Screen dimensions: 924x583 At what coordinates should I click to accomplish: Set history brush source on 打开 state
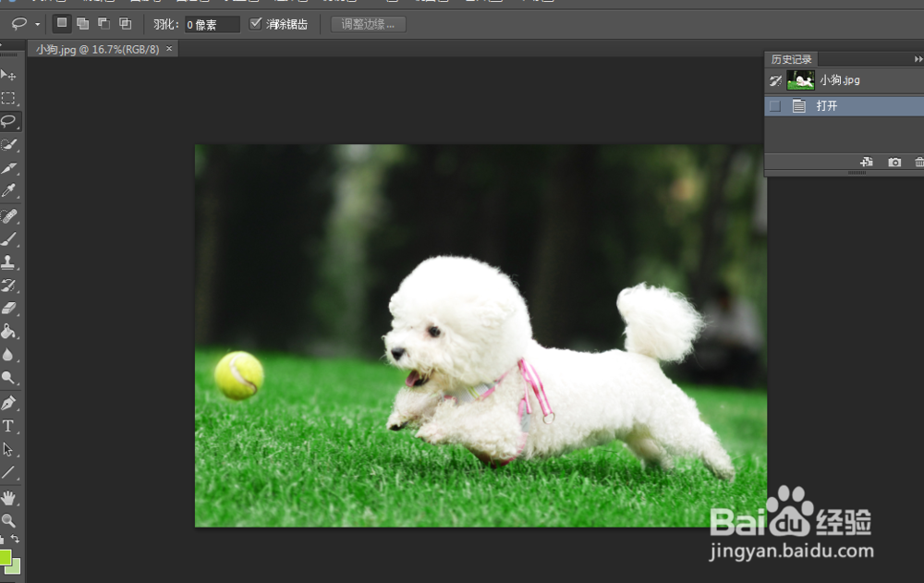click(x=775, y=106)
